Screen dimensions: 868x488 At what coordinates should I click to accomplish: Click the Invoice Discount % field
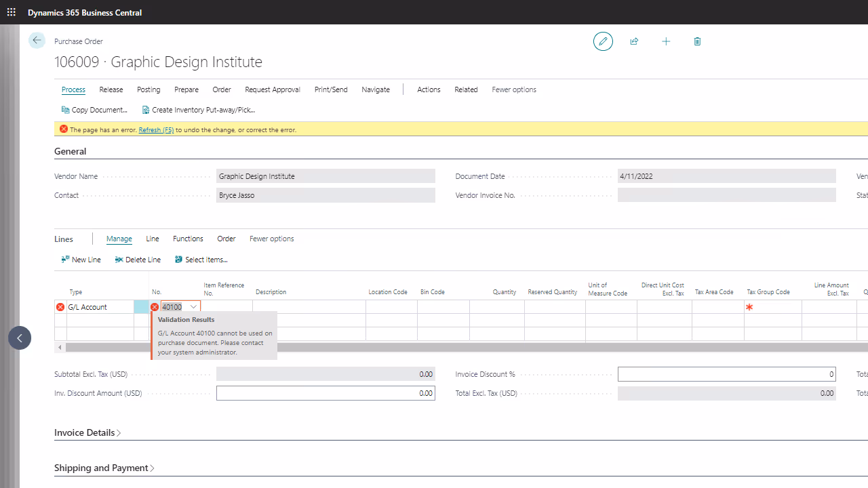pyautogui.click(x=727, y=374)
